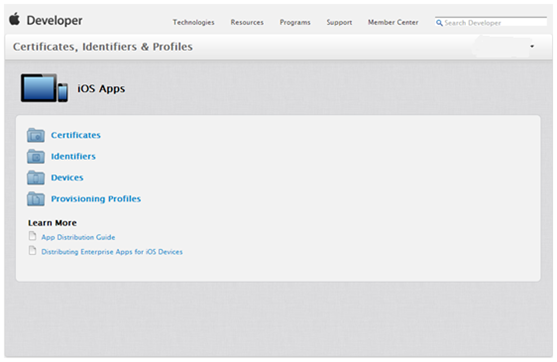Open Distributing Enterprise Apps for iOS Devices link
This screenshot has height=362, width=557.
(112, 252)
